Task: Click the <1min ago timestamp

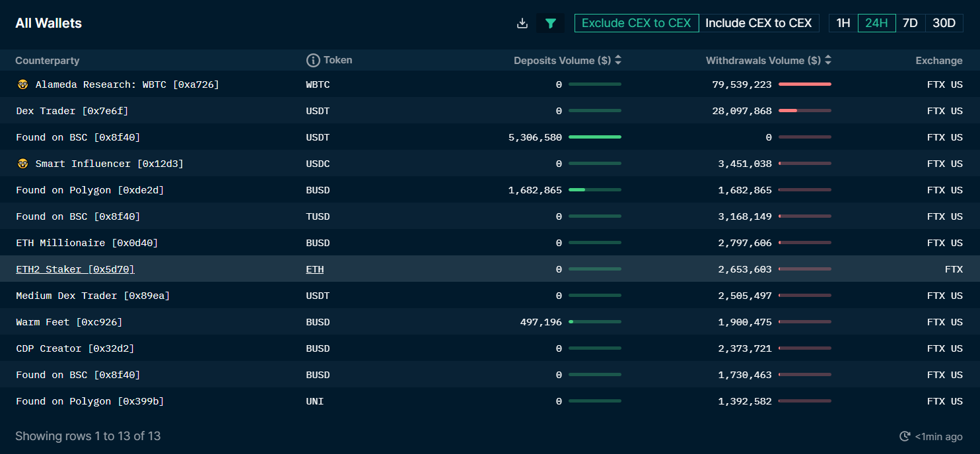Action: [x=938, y=437]
